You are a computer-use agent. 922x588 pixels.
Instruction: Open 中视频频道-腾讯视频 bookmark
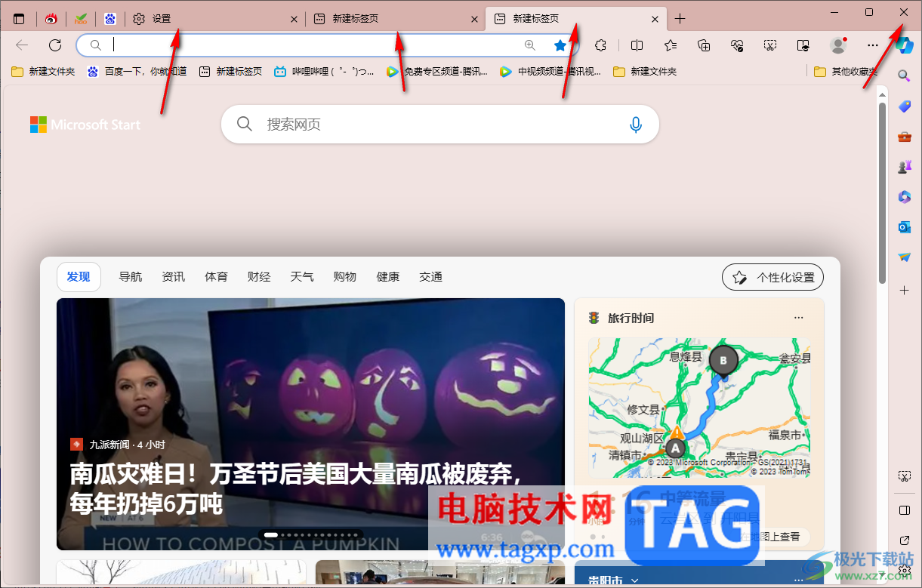click(550, 72)
